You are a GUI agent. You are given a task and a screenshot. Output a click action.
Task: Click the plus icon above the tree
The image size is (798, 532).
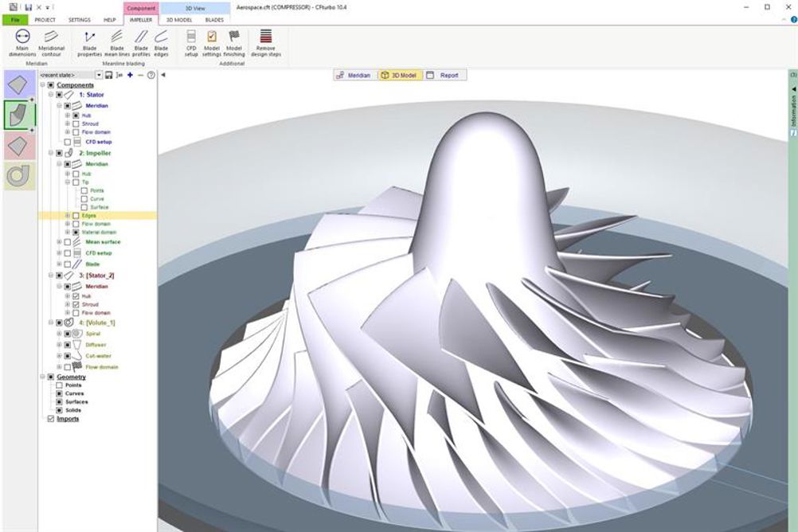coord(131,75)
